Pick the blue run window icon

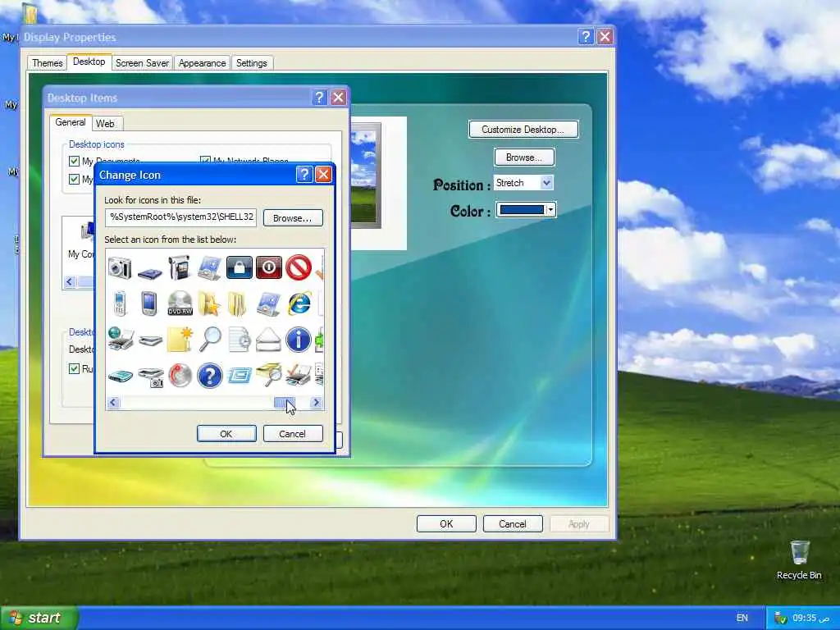[239, 376]
